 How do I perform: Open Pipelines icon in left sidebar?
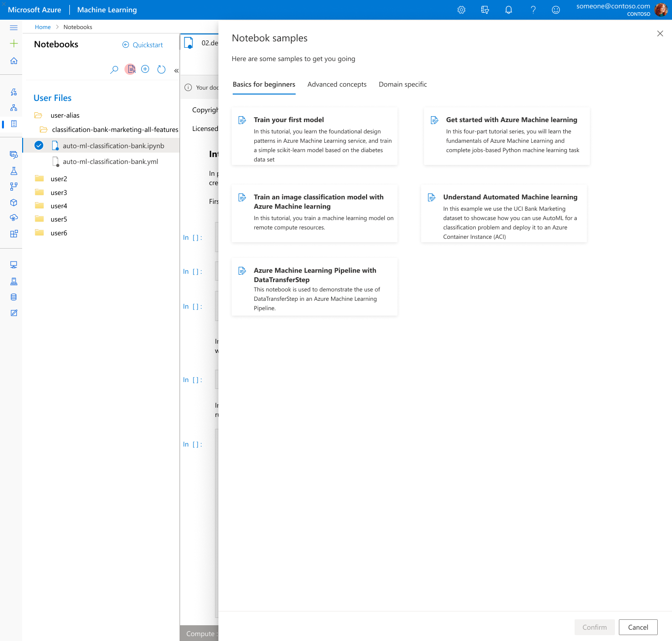click(14, 187)
